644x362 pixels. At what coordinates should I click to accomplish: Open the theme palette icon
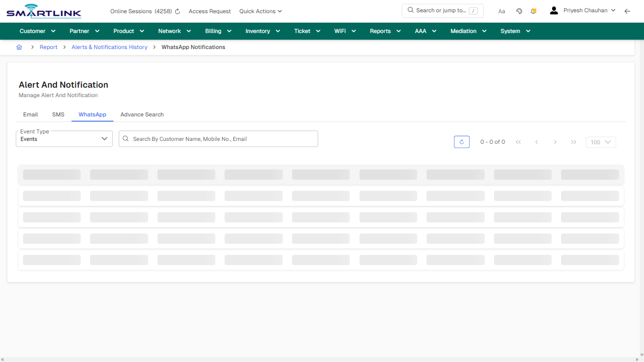[519, 10]
